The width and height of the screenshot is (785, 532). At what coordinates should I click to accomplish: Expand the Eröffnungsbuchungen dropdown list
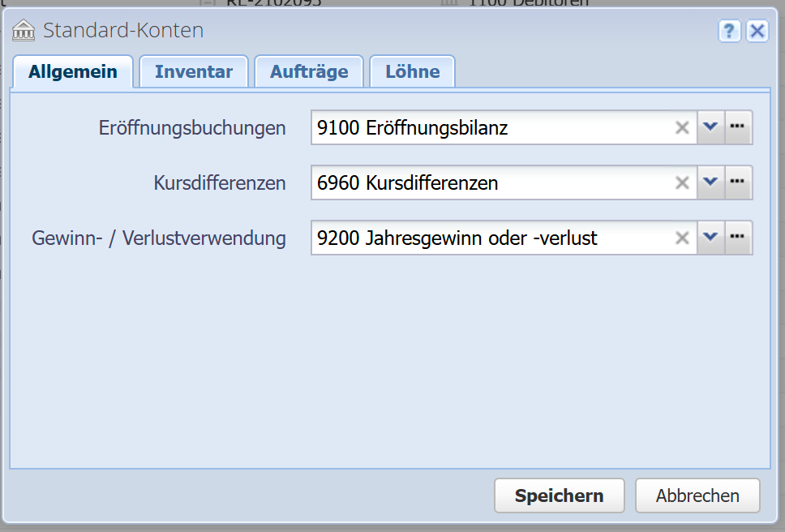[x=710, y=127]
